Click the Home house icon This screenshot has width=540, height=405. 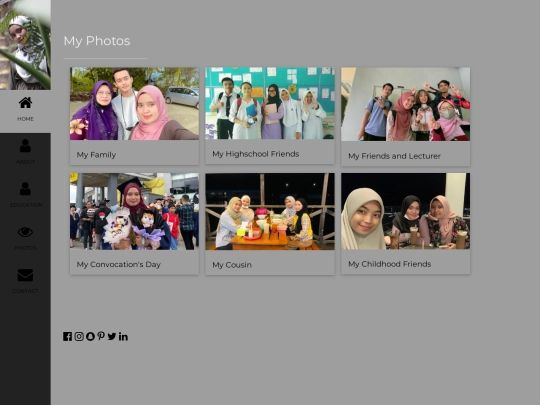click(25, 103)
